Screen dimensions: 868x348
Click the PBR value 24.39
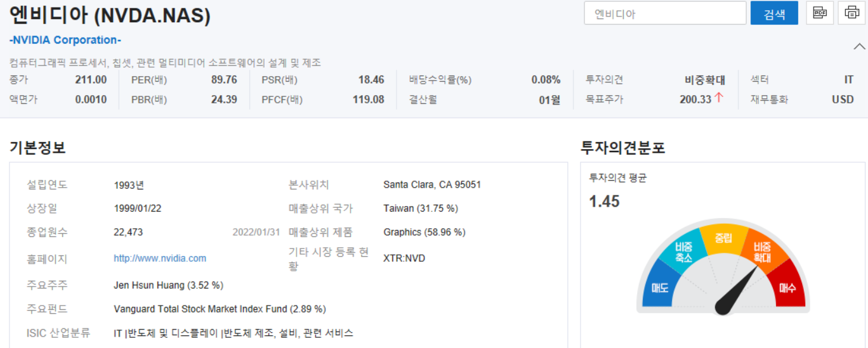point(224,100)
